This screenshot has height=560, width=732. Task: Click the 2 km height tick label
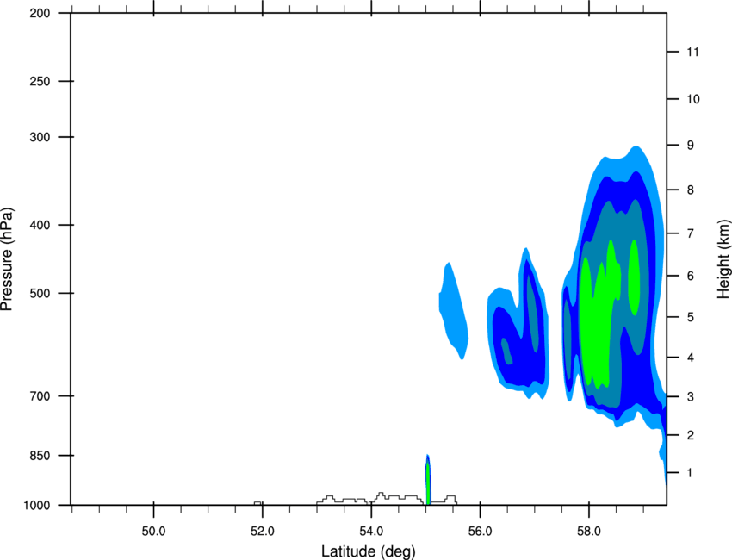691,435
